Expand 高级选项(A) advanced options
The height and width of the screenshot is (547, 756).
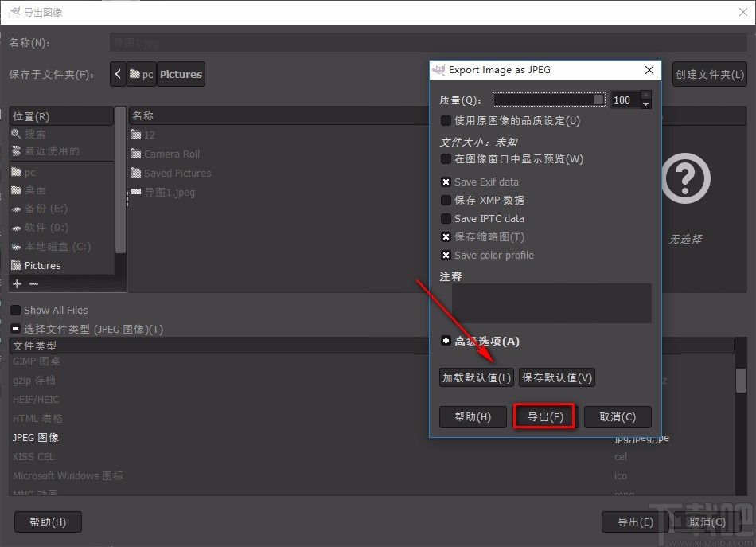click(x=446, y=341)
